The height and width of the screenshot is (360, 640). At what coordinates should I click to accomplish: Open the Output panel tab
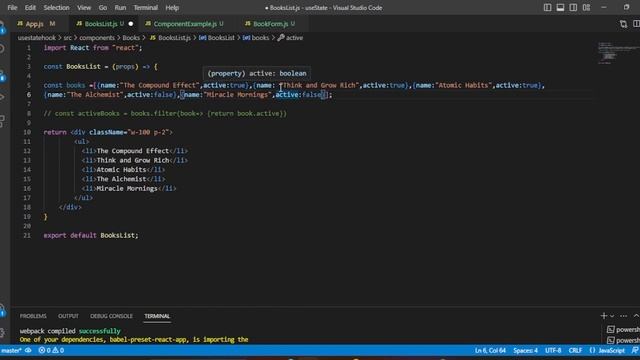(x=68, y=316)
